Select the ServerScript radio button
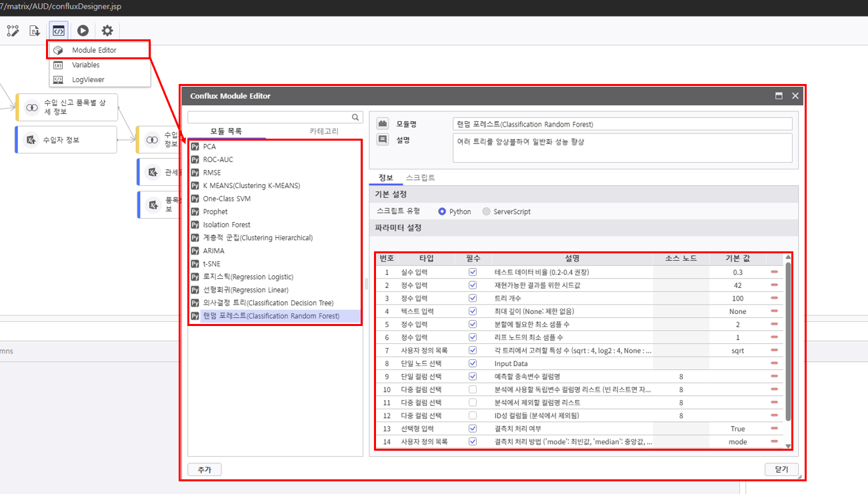Image resolution: width=868 pixels, height=494 pixels. 487,211
